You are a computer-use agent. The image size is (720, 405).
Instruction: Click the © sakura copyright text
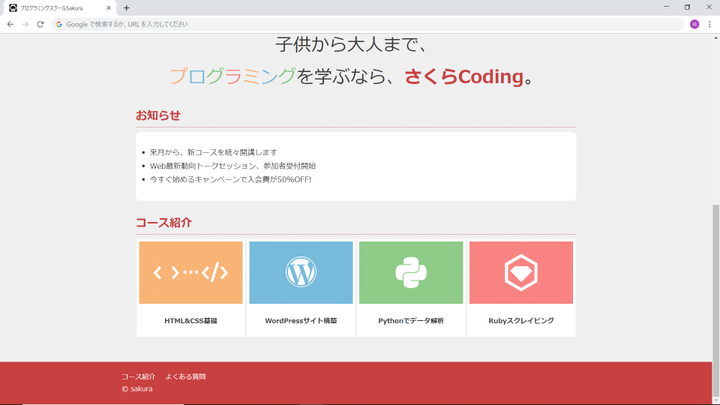click(x=137, y=389)
